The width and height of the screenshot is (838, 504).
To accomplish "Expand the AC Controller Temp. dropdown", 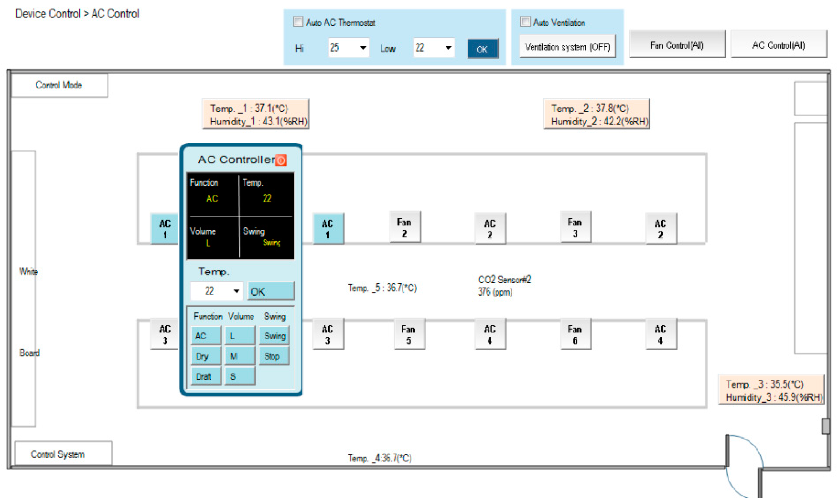I will pos(236,291).
